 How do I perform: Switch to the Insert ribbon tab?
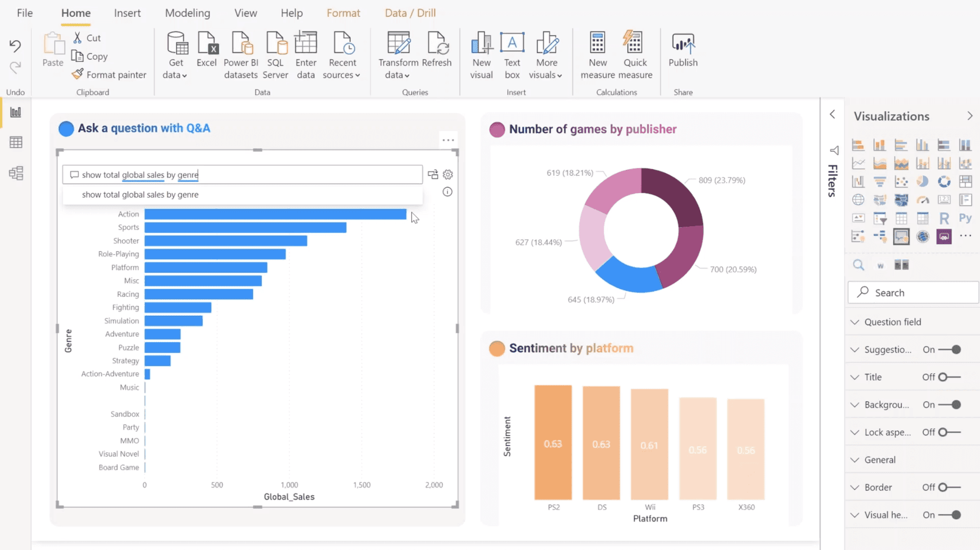pyautogui.click(x=127, y=12)
